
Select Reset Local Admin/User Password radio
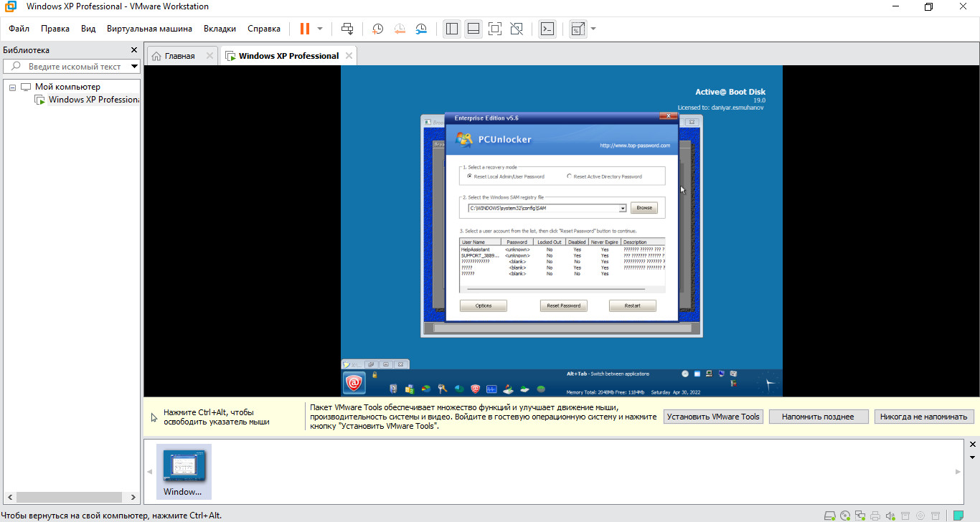coord(469,176)
